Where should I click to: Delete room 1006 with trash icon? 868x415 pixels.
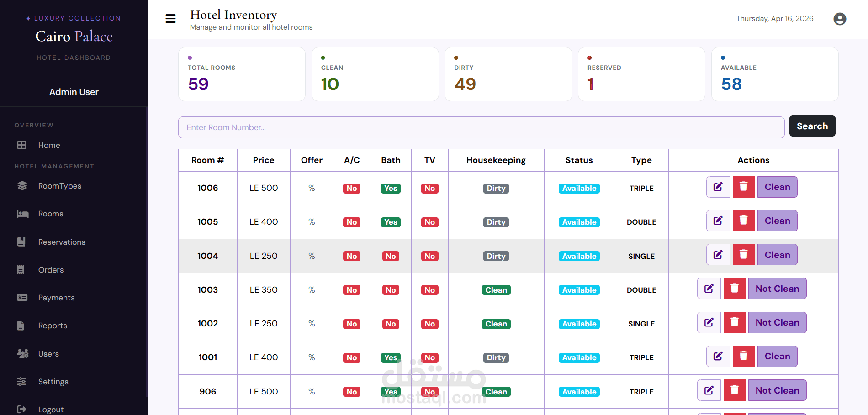point(744,187)
